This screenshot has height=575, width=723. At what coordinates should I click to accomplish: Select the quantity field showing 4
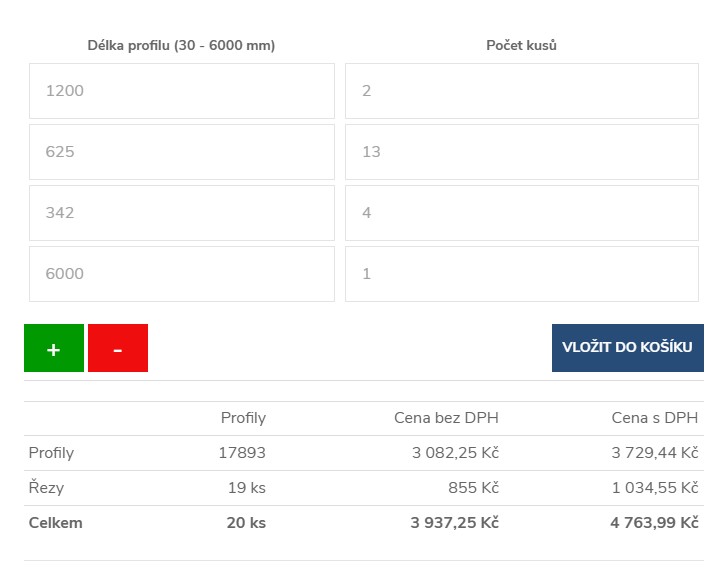click(521, 213)
